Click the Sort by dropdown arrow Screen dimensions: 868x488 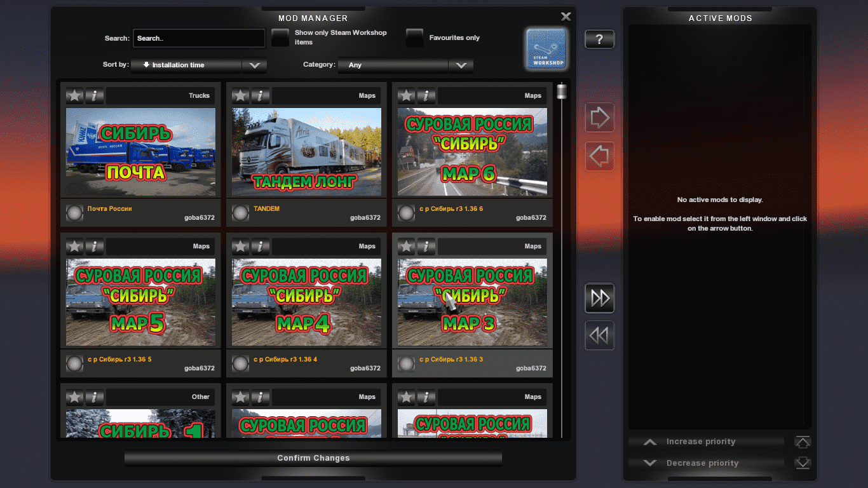point(254,65)
